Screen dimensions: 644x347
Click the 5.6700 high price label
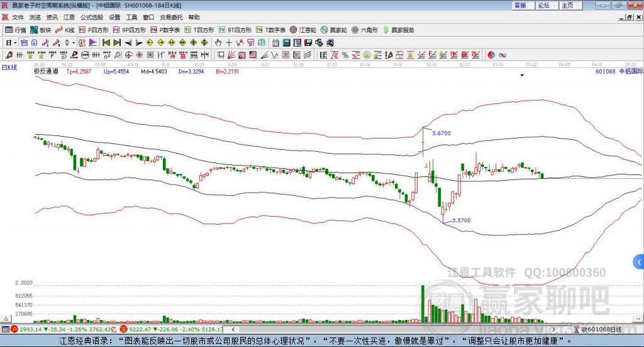click(x=441, y=134)
